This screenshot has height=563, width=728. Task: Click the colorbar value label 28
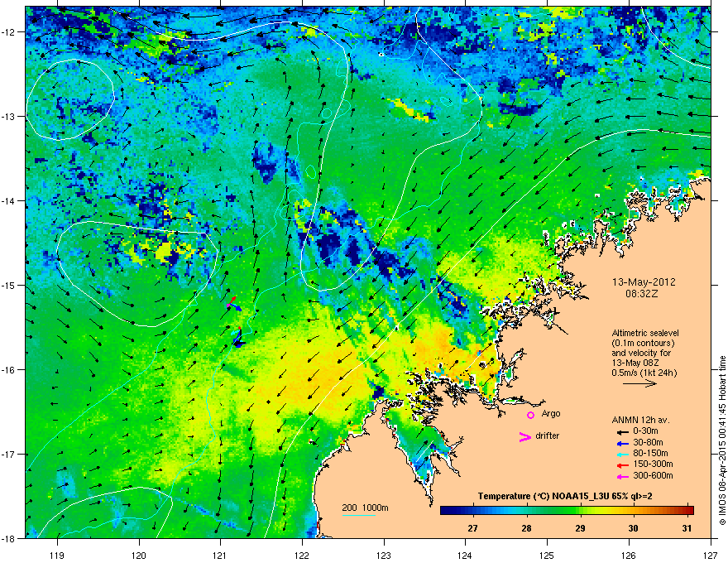click(x=526, y=528)
